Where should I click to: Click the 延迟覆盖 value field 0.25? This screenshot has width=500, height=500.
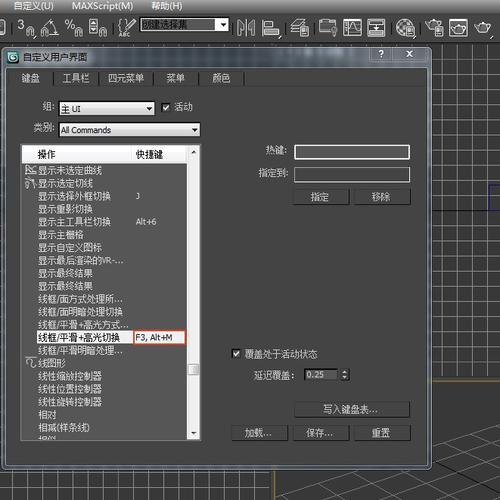click(x=321, y=375)
